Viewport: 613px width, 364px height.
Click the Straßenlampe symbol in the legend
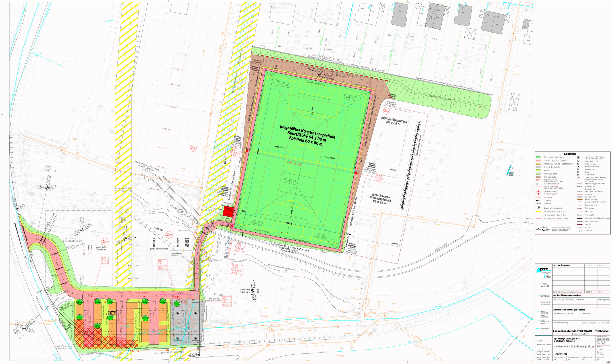coord(578,175)
